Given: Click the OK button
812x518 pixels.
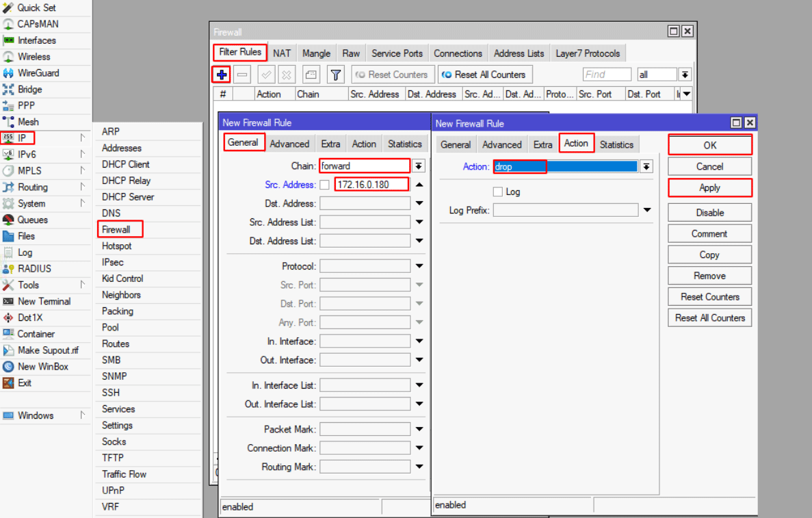Looking at the screenshot, I should (x=709, y=145).
